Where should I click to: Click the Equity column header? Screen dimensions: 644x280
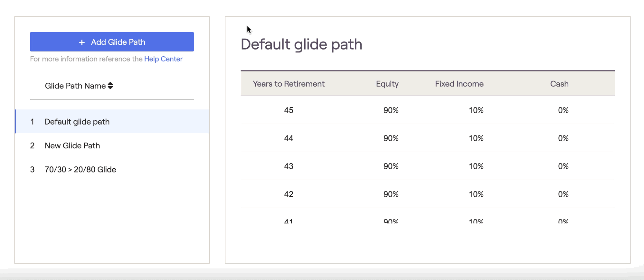[387, 84]
